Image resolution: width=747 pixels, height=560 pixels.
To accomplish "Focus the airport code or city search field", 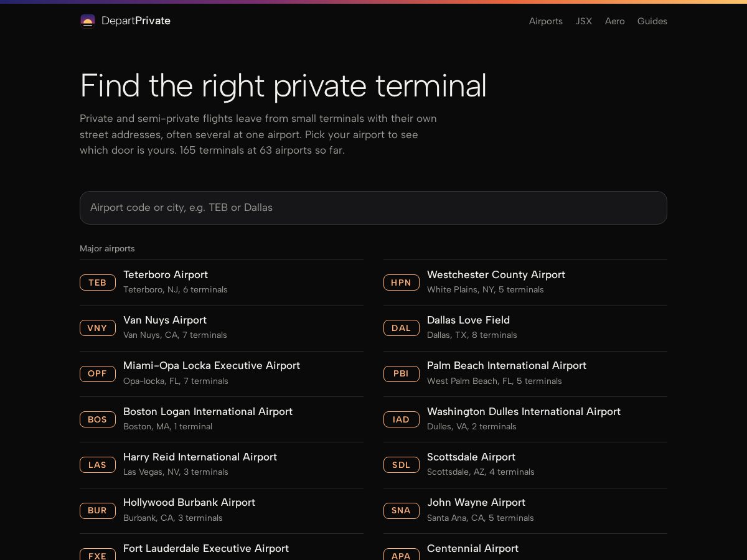I will pos(374,208).
